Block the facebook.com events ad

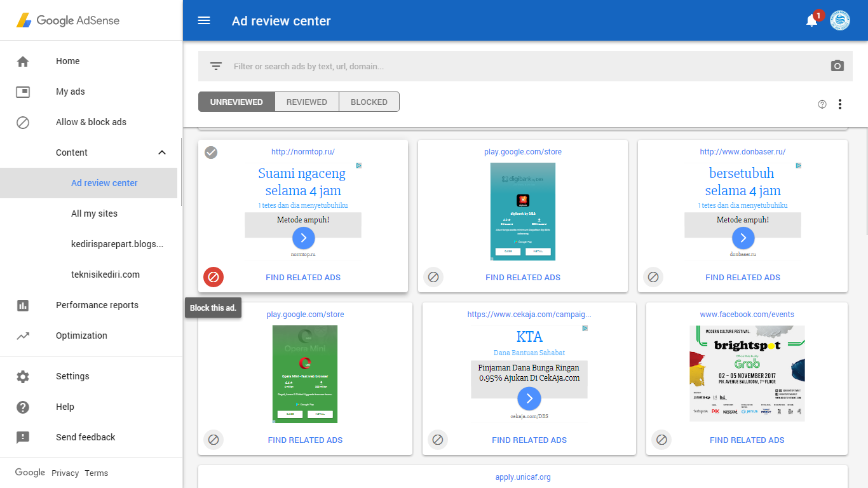pyautogui.click(x=661, y=440)
